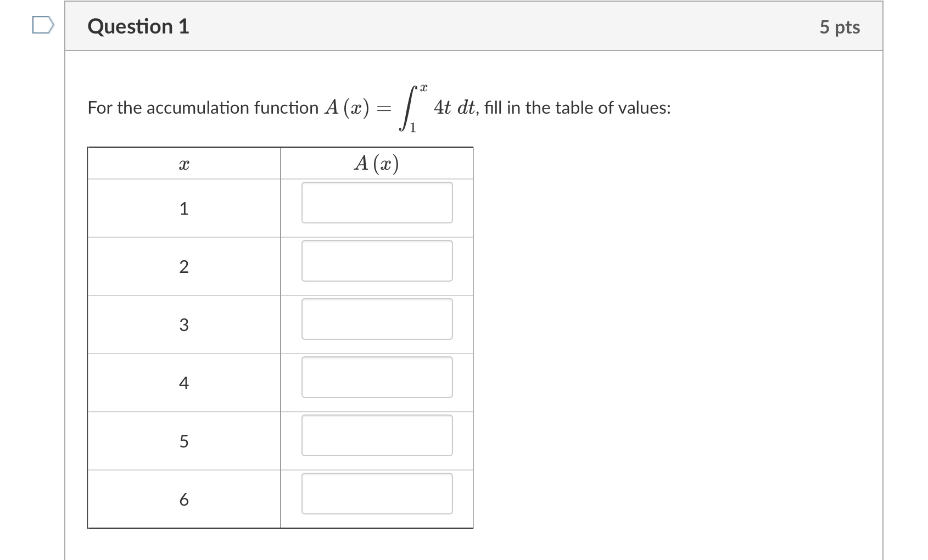Click the table row containing 2
This screenshot has width=928, height=560.
[185, 266]
